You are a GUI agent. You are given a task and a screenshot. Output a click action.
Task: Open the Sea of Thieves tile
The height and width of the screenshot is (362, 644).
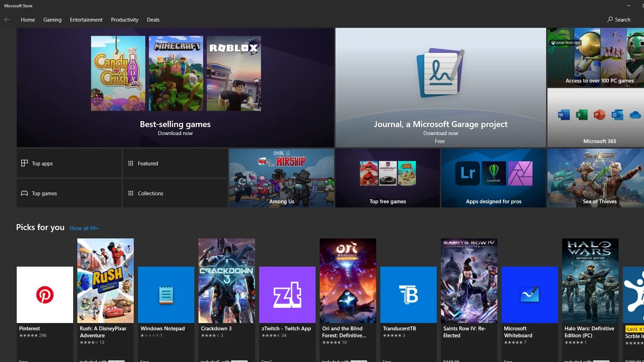(595, 178)
